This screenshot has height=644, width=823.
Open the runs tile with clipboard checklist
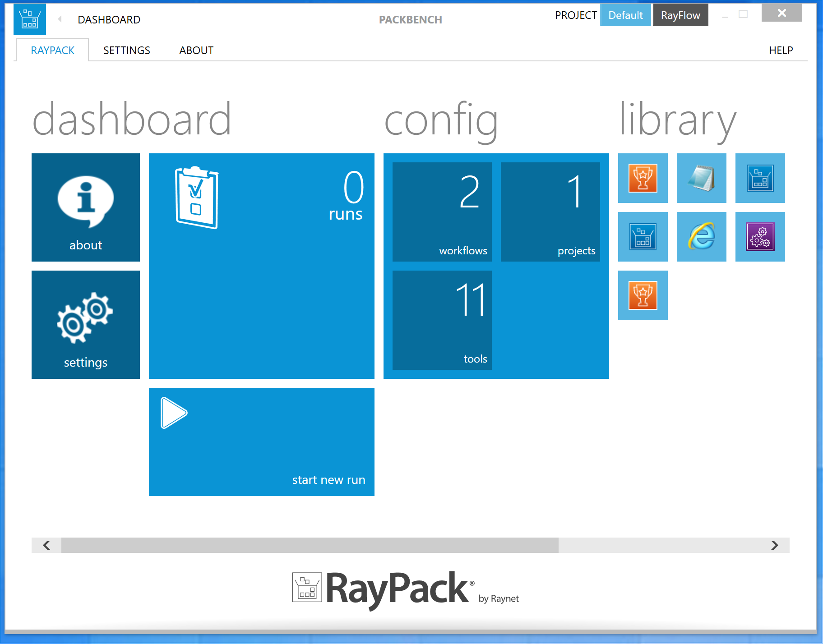[262, 266]
